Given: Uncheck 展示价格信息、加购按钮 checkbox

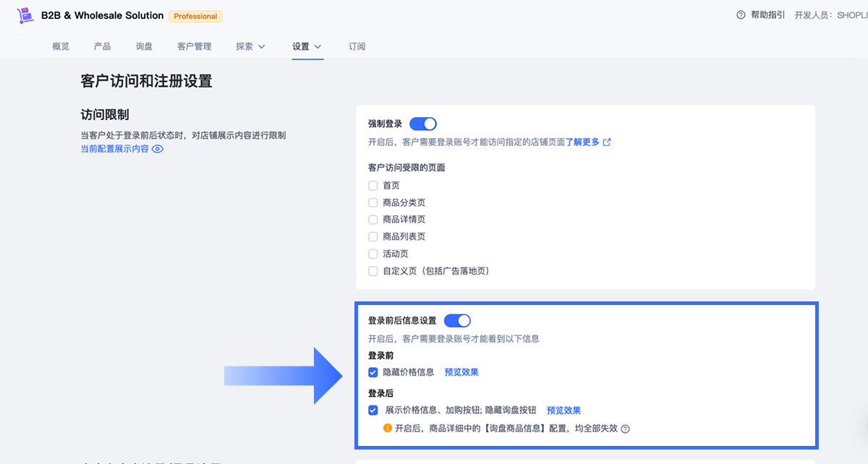Looking at the screenshot, I should pyautogui.click(x=373, y=411).
